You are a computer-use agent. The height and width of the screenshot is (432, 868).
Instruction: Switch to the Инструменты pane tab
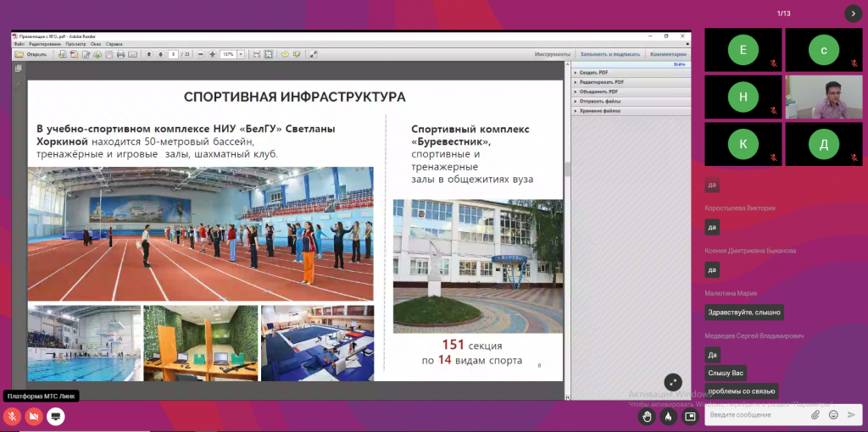[x=553, y=54]
